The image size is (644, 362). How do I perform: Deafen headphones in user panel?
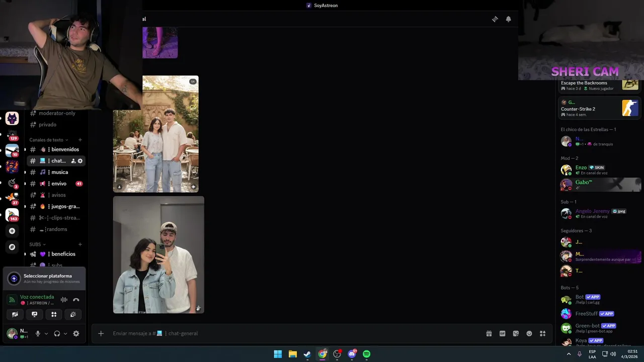[57, 333]
